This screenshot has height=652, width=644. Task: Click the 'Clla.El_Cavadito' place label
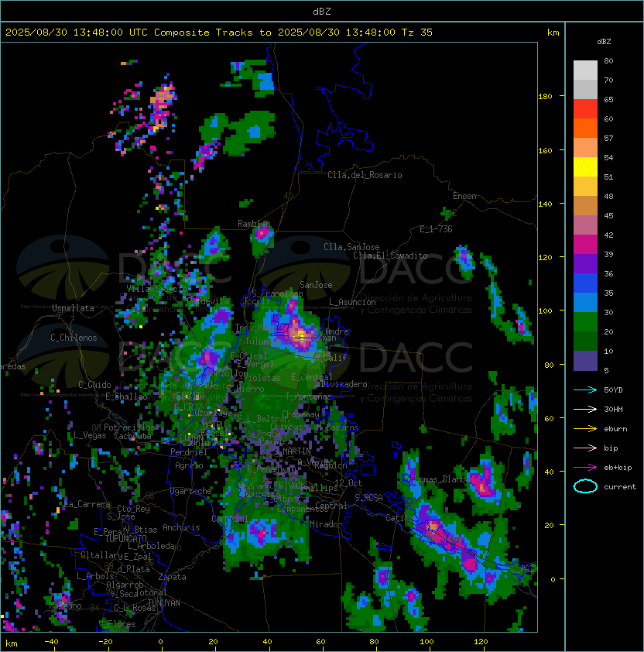pos(390,256)
